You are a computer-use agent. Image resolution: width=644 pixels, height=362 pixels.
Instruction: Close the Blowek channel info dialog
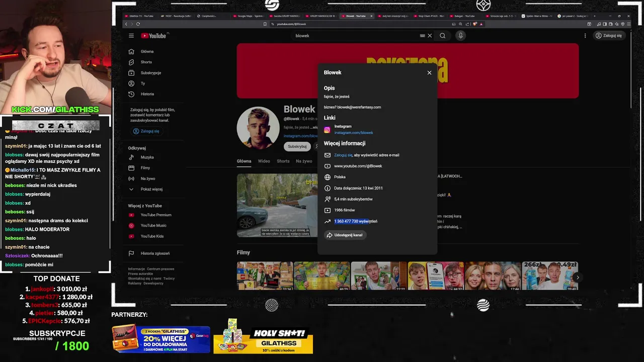429,73
